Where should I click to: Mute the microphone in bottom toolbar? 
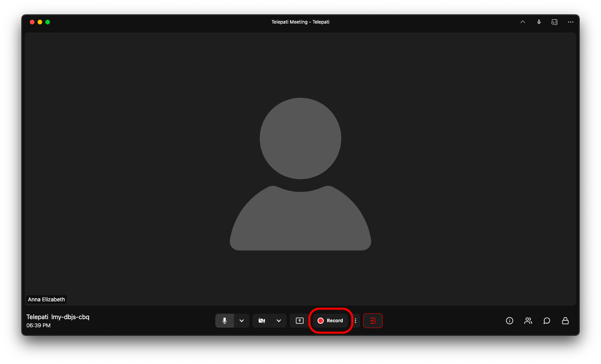coord(225,321)
